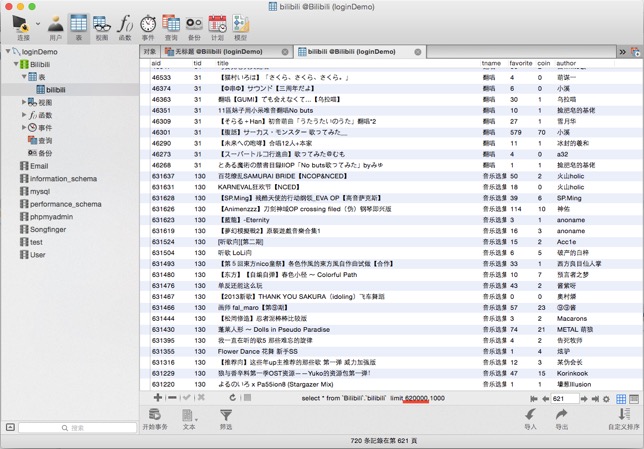The width and height of the screenshot is (644, 449).
Task: Go to the next page of records
Action: point(584,399)
